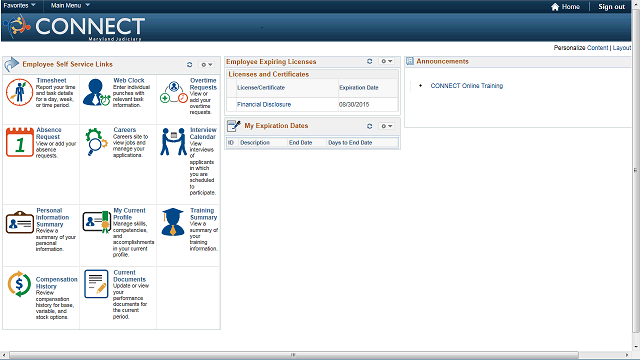
Task: Open the Main Menu dropdown
Action: coord(70,6)
